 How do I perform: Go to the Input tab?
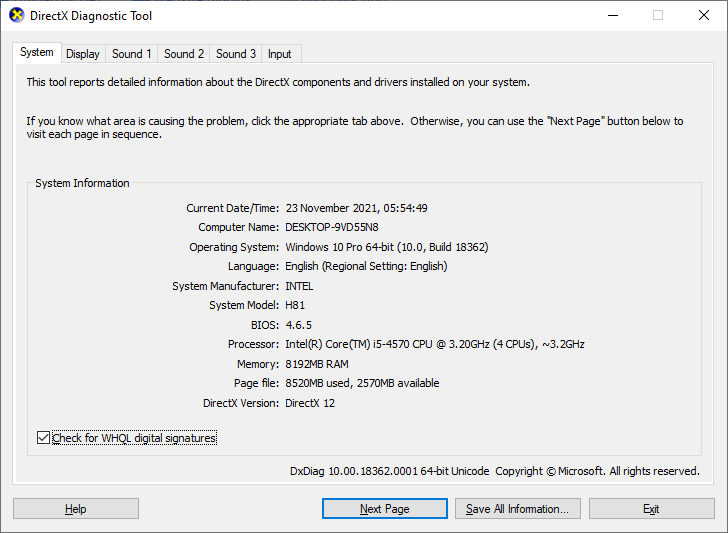[280, 54]
